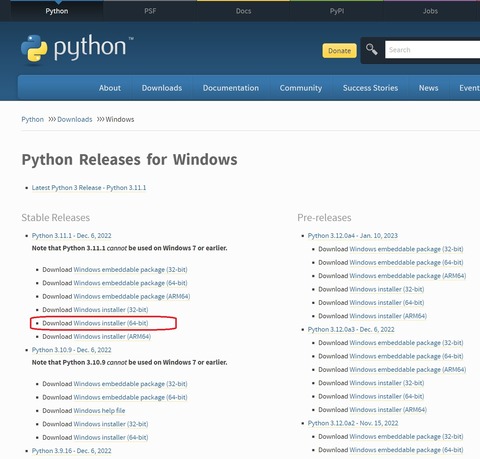Download 3.11.1 Windows installer (32-bit)
The image size is (480, 459).
coord(111,310)
